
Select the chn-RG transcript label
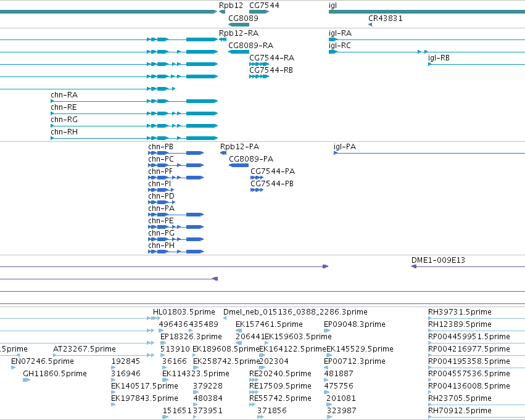(x=64, y=120)
